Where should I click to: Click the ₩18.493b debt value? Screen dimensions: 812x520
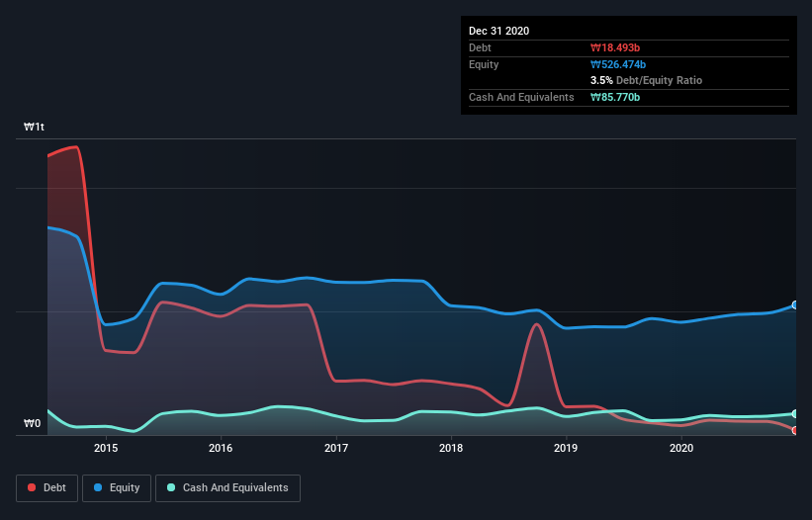point(615,47)
